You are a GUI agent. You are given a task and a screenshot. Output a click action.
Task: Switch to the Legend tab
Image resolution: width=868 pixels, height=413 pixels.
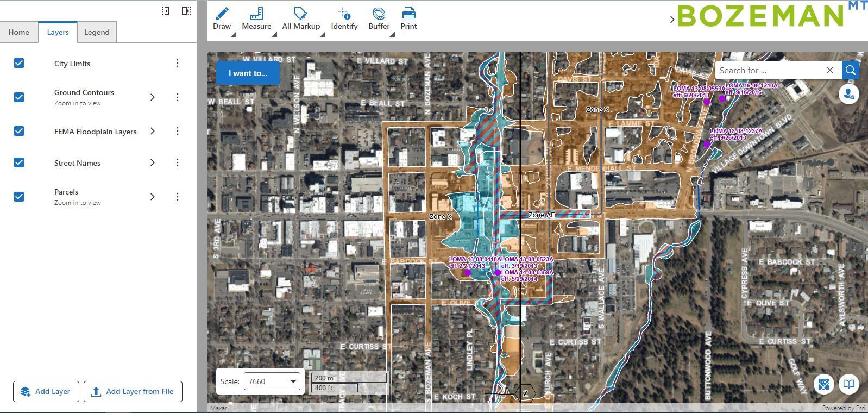(97, 32)
